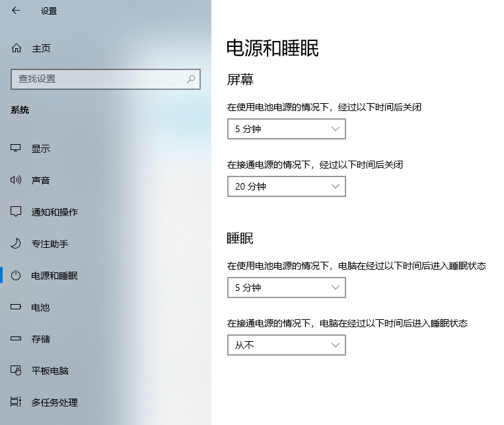Click the tablet icon for 平板电脑

point(16,370)
